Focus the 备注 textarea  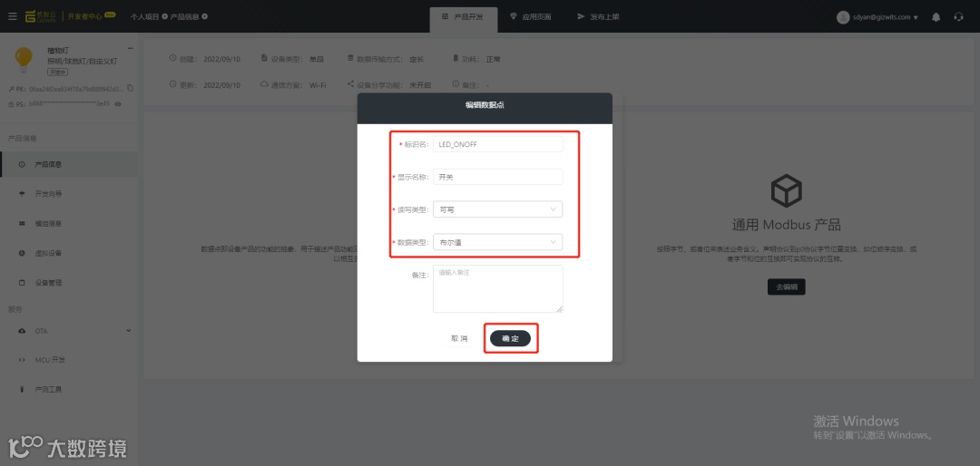(x=498, y=288)
